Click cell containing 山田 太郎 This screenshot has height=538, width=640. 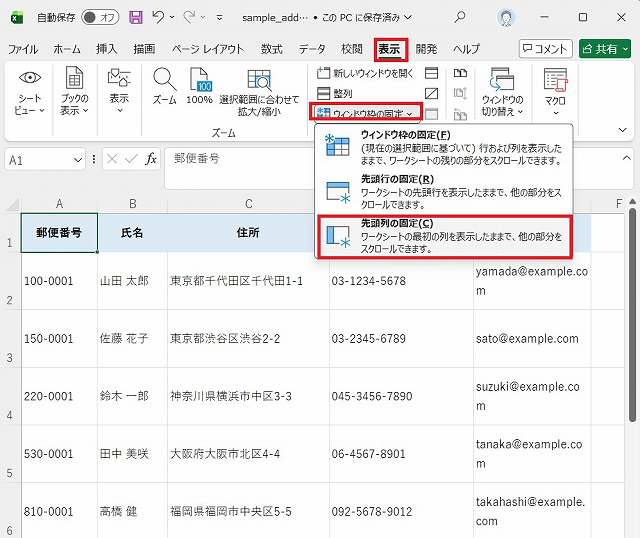click(x=132, y=281)
